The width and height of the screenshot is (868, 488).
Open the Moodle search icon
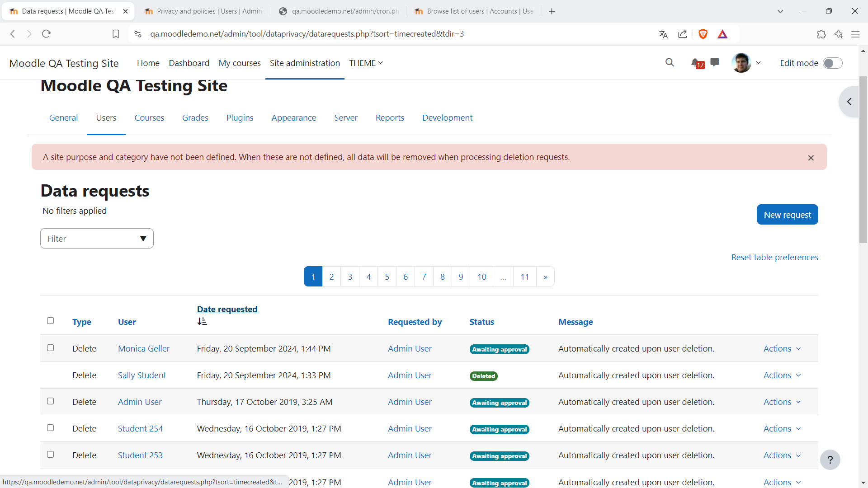click(670, 63)
